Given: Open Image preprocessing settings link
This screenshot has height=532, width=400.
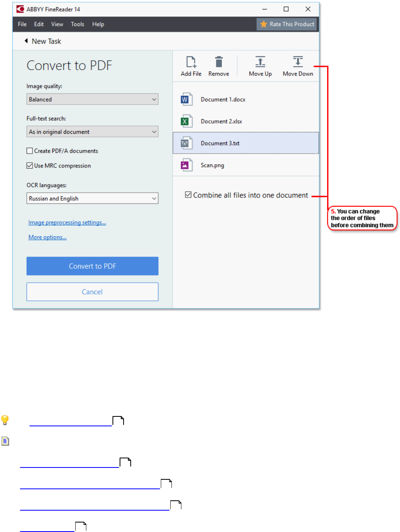Looking at the screenshot, I should click(x=67, y=222).
